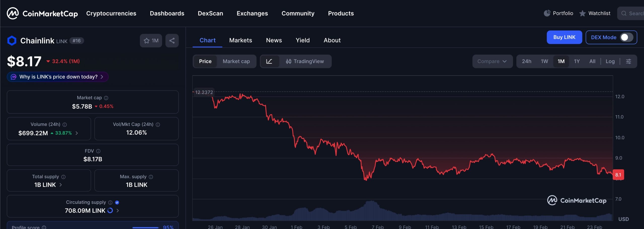Show Total supply info icon
The image size is (644, 229).
(63, 177)
